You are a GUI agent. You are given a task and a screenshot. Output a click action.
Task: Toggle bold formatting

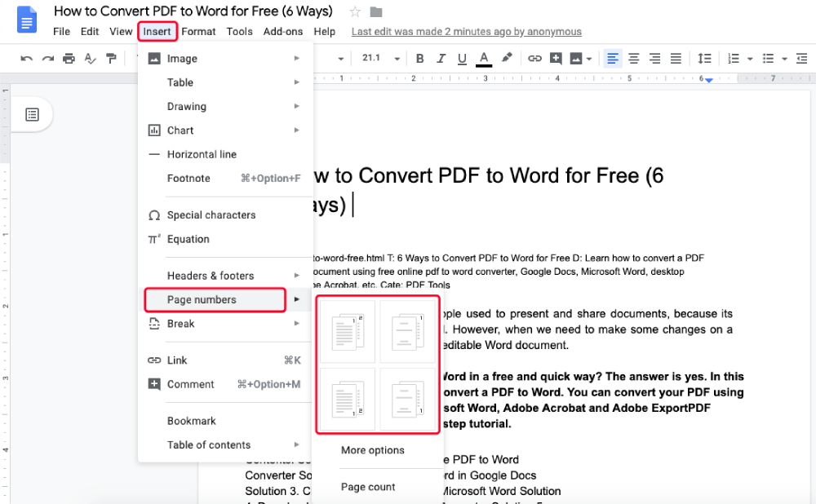pyautogui.click(x=420, y=59)
